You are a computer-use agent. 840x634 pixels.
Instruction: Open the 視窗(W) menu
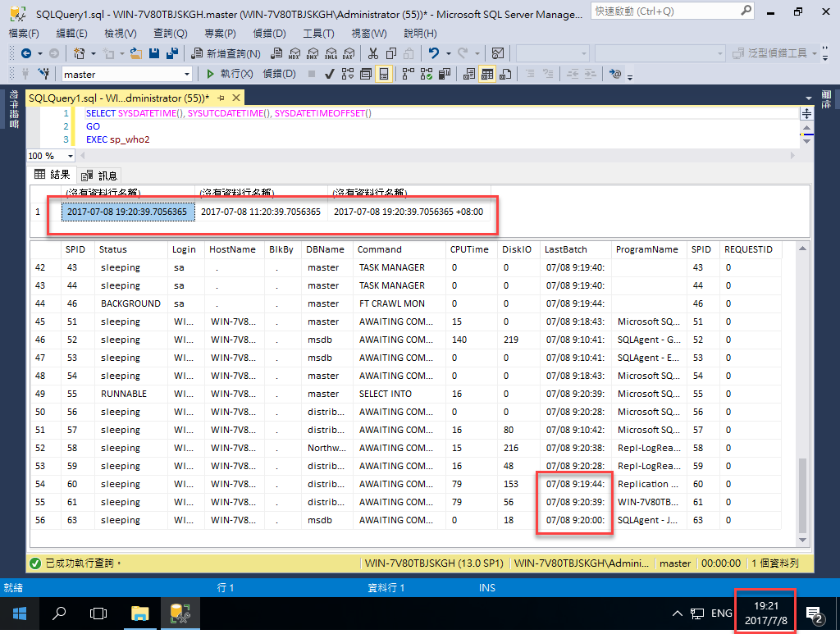[x=369, y=33]
